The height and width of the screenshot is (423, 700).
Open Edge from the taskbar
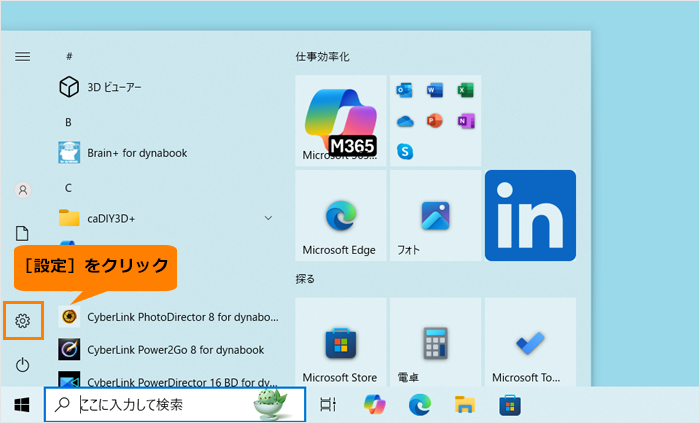420,405
